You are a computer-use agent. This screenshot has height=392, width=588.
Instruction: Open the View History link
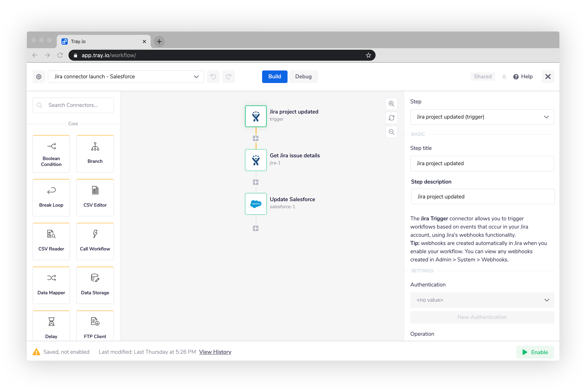point(215,352)
